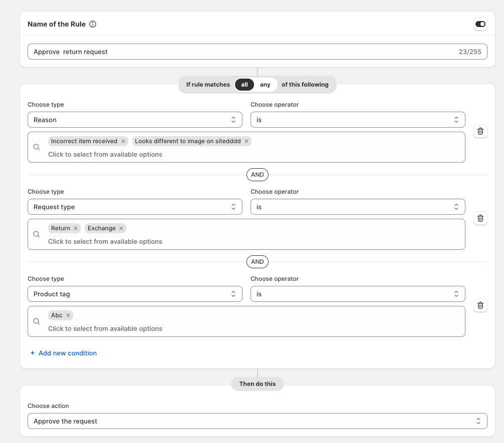Remove the Return chip from Request type
The image size is (504, 443).
click(x=75, y=228)
